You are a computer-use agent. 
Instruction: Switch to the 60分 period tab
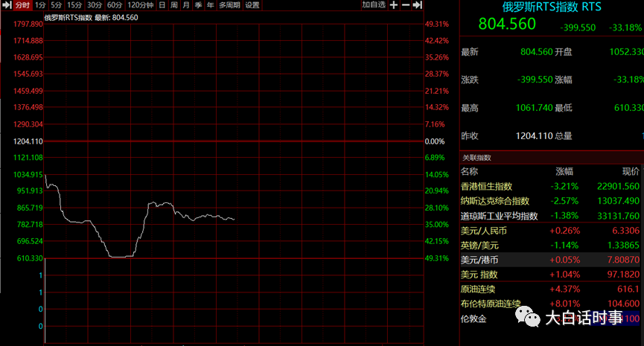pyautogui.click(x=115, y=5)
